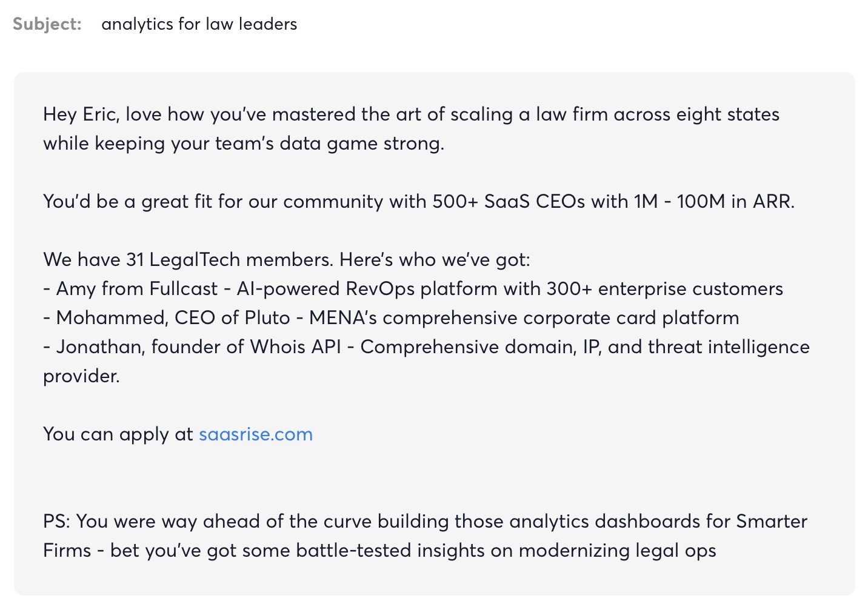Select the line 'while keeping your team's data game strong'
The height and width of the screenshot is (604, 868).
[x=243, y=144]
